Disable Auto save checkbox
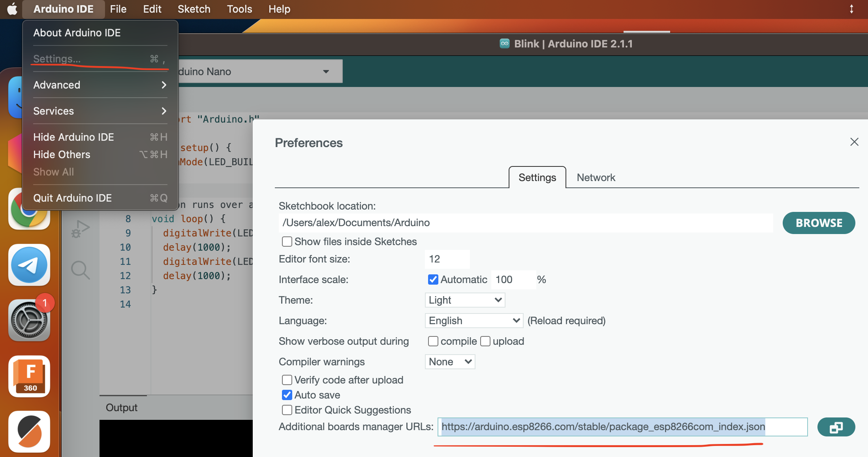 tap(287, 395)
